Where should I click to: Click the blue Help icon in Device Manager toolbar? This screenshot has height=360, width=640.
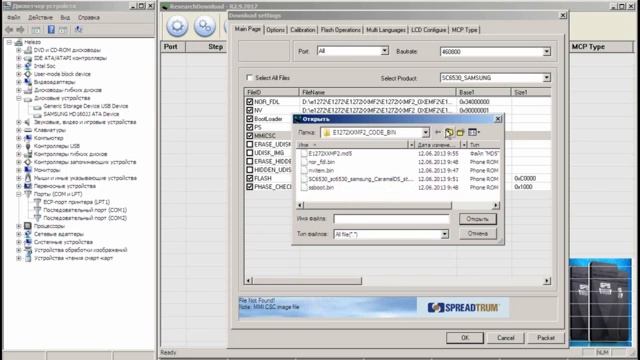click(x=51, y=29)
